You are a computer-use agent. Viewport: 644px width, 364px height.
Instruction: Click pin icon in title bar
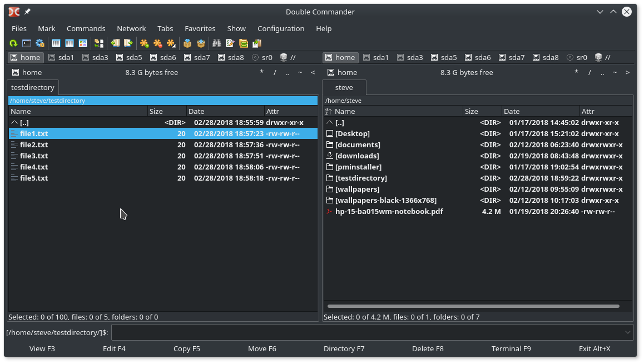(x=27, y=12)
